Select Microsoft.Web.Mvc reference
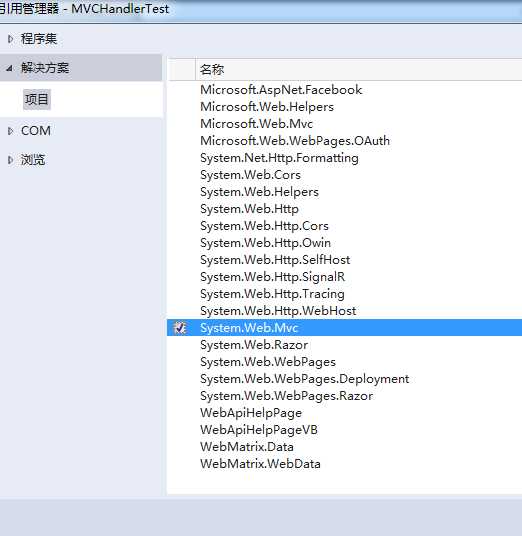The width and height of the screenshot is (522, 536). click(x=256, y=124)
